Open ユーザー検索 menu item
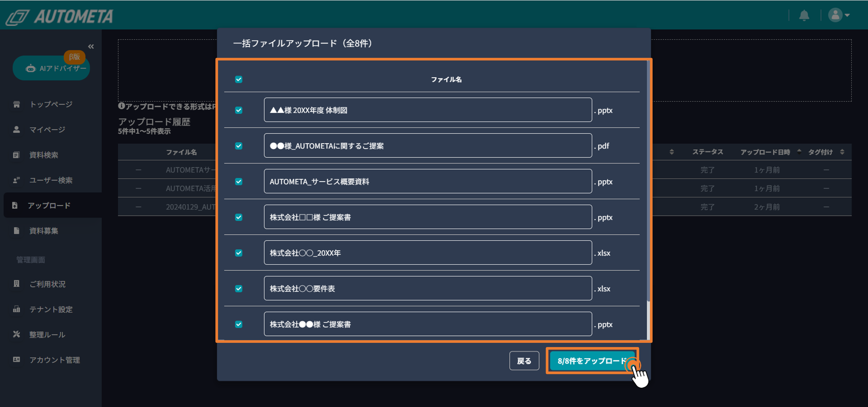 51,180
